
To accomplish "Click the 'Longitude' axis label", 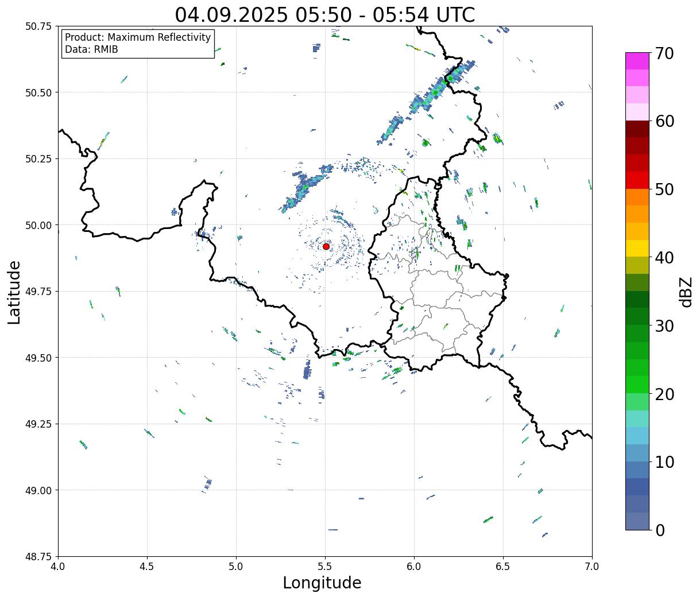I will (x=322, y=583).
